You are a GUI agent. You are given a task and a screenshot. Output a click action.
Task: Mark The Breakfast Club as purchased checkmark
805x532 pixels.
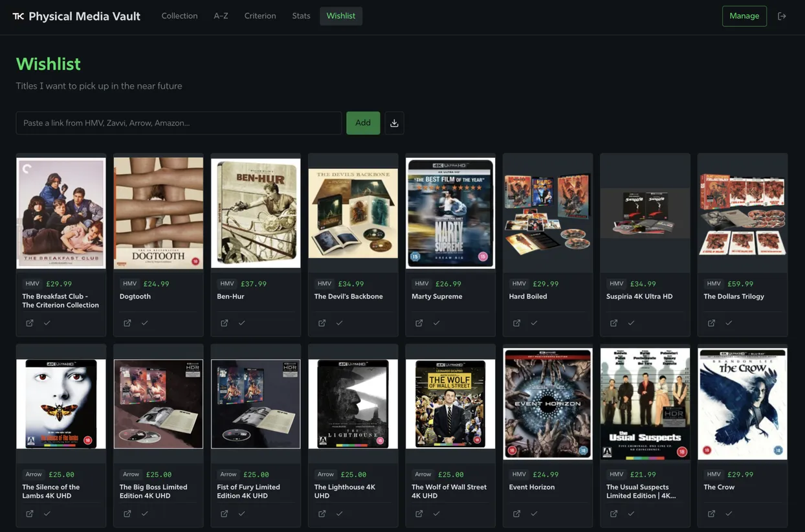(47, 323)
